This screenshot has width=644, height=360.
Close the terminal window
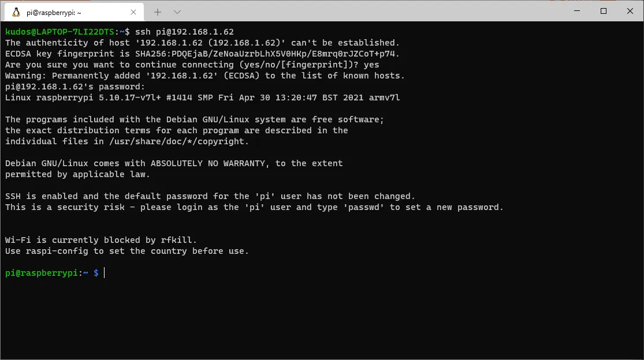(x=630, y=11)
